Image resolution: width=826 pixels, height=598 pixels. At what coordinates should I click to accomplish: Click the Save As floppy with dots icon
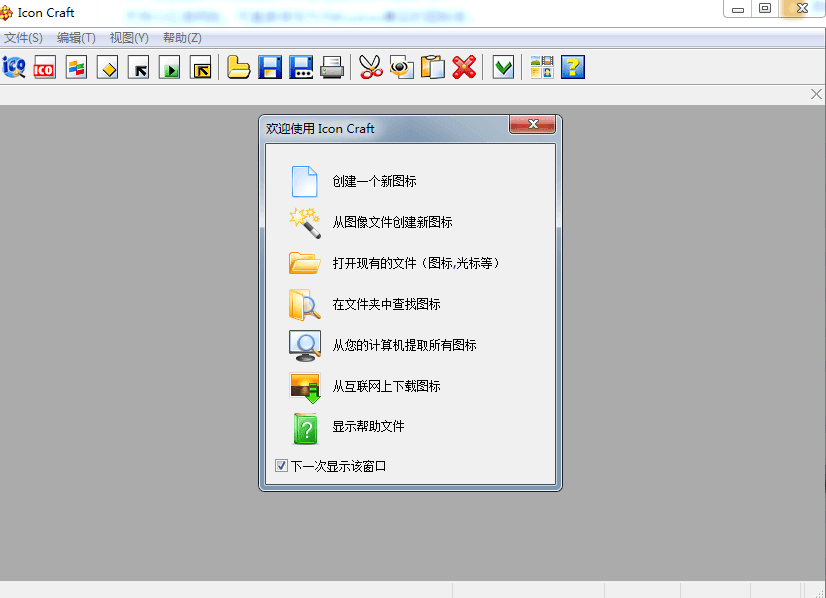pyautogui.click(x=301, y=67)
